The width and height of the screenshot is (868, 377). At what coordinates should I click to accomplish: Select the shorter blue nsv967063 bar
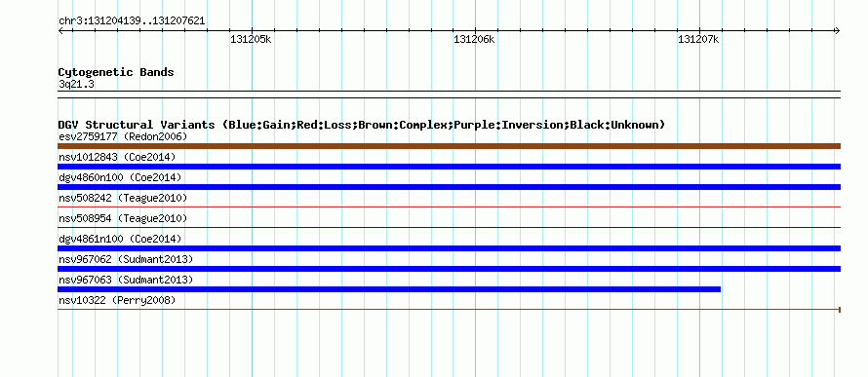[x=389, y=289]
